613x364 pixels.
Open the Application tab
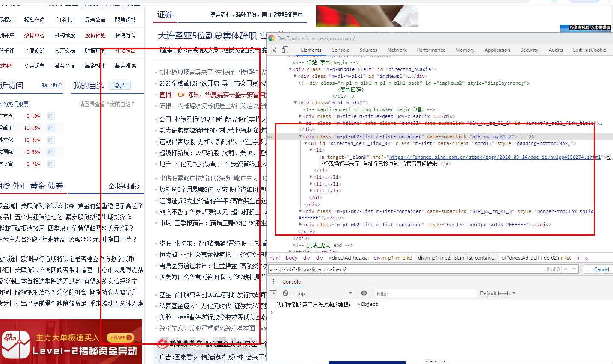pos(497,50)
